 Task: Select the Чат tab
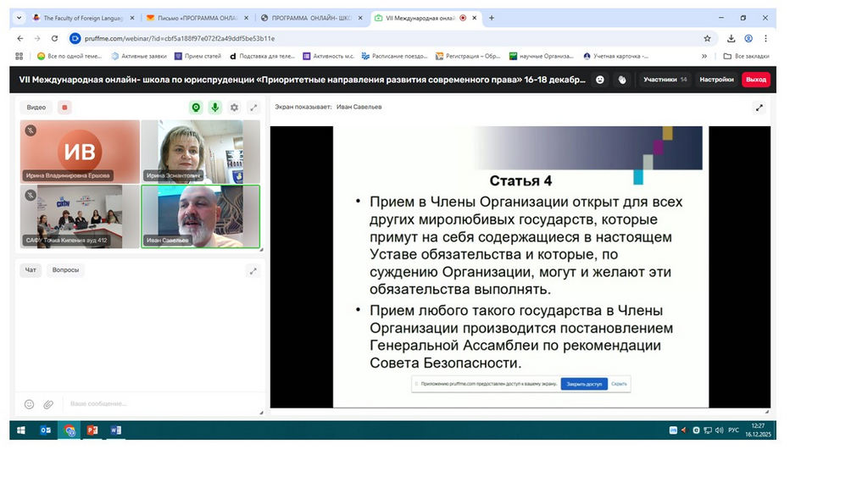point(31,270)
